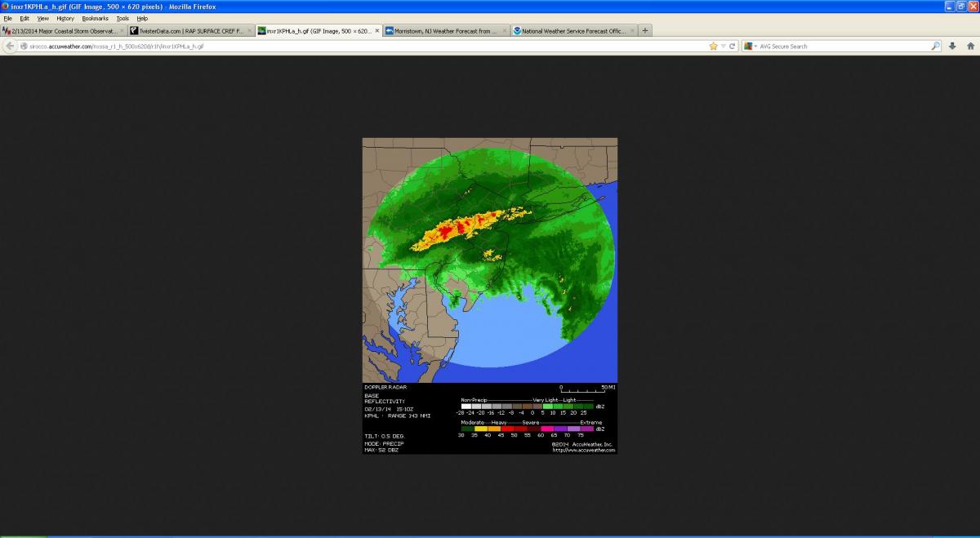
Task: Click the http://www.accuweather.com text in the legend
Action: tap(584, 450)
